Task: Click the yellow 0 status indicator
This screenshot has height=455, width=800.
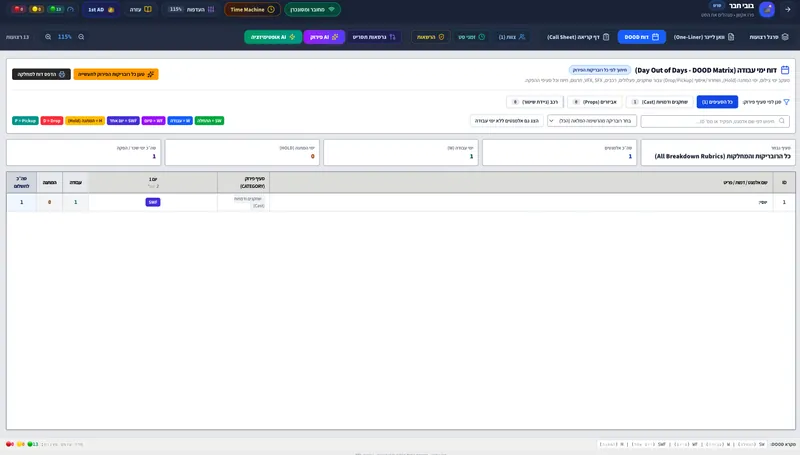Action: pos(37,9)
